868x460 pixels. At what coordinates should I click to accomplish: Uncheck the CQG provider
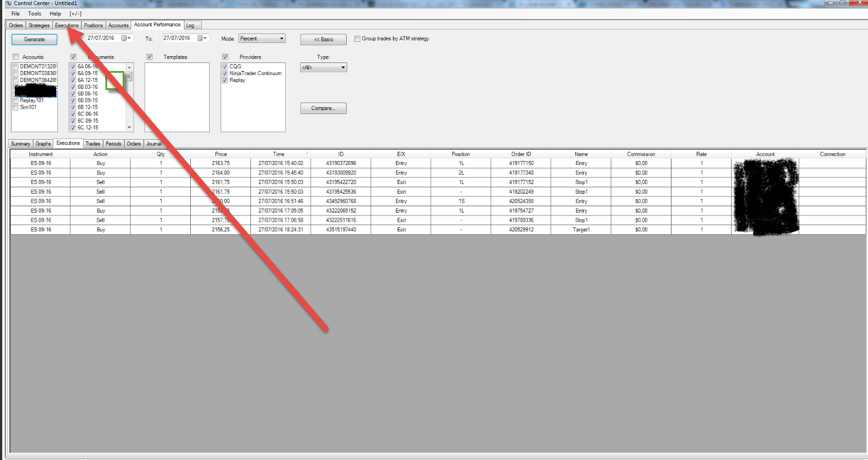click(225, 66)
